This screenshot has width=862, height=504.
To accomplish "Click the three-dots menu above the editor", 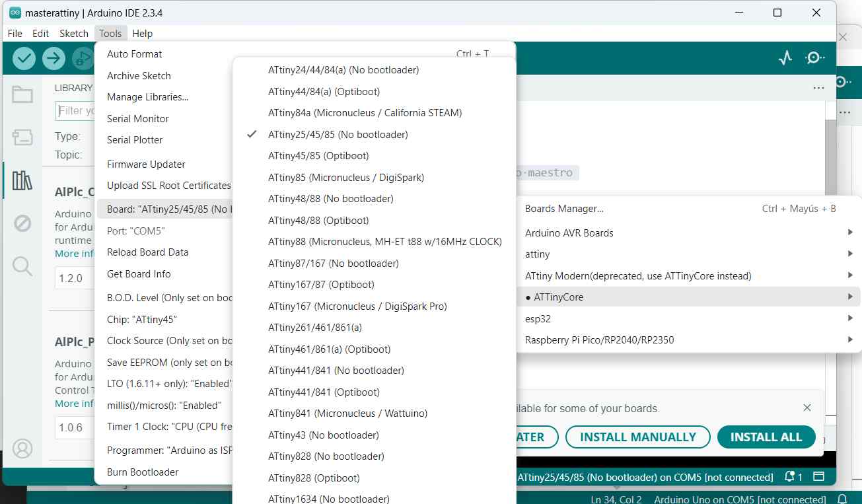I will click(818, 88).
